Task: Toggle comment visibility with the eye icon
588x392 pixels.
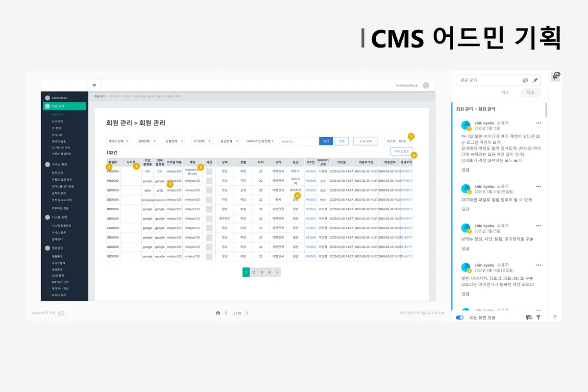Action: pos(529,318)
